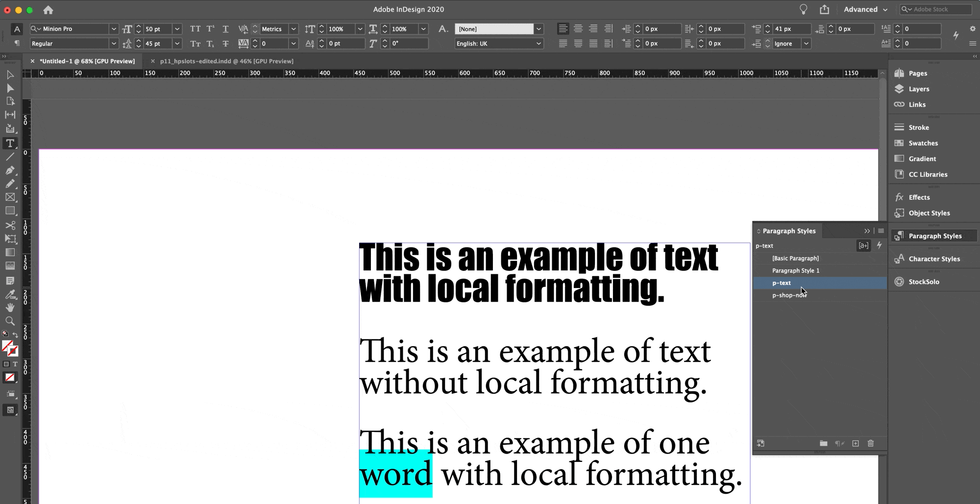The image size is (980, 504).
Task: Open the English: UK language dropdown
Action: click(x=539, y=44)
